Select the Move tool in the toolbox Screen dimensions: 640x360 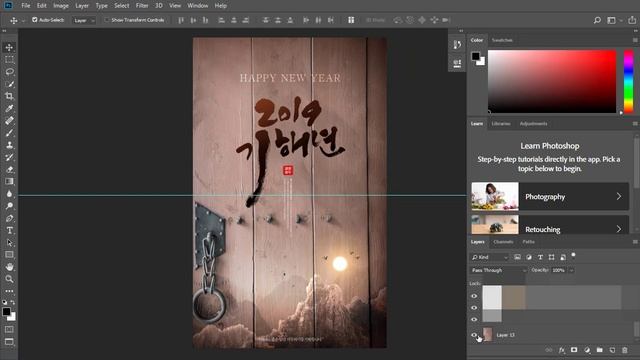click(x=9, y=47)
